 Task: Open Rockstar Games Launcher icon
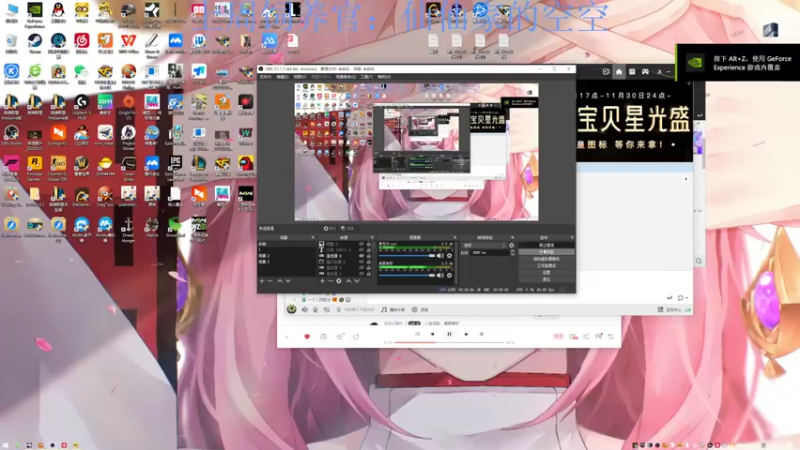(x=35, y=168)
